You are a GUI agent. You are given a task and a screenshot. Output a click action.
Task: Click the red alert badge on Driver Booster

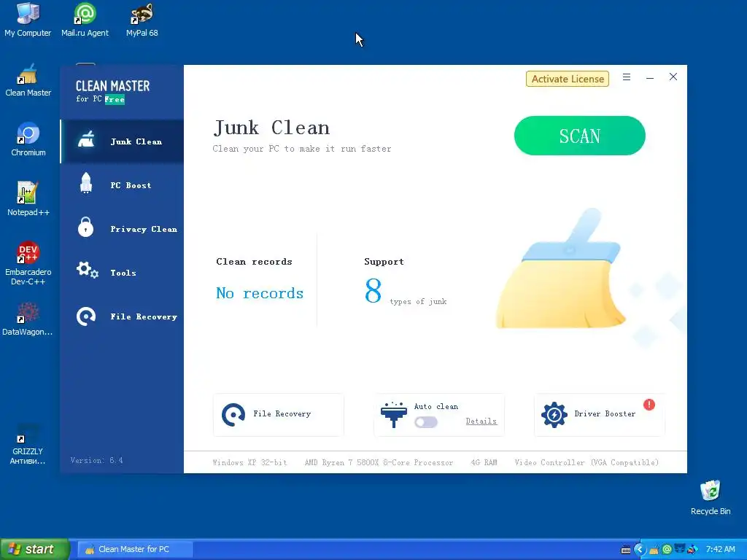point(649,405)
